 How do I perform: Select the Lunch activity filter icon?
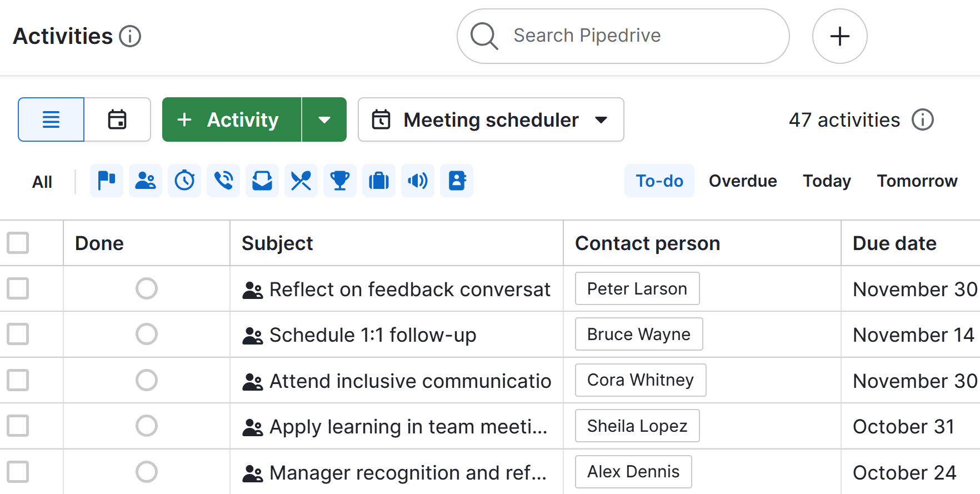tap(301, 181)
